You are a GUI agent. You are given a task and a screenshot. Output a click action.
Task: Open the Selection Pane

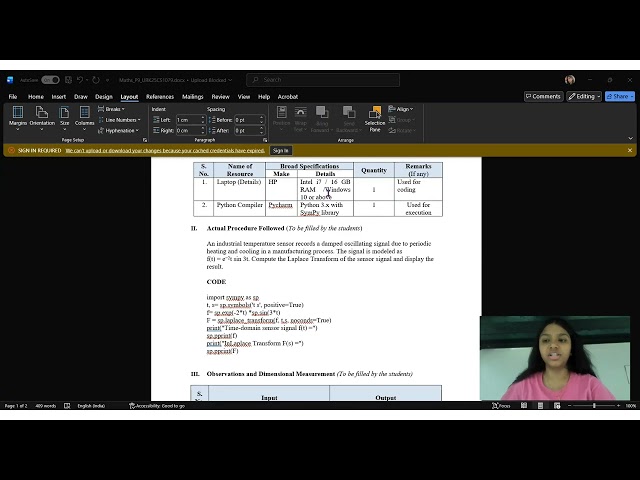(375, 118)
